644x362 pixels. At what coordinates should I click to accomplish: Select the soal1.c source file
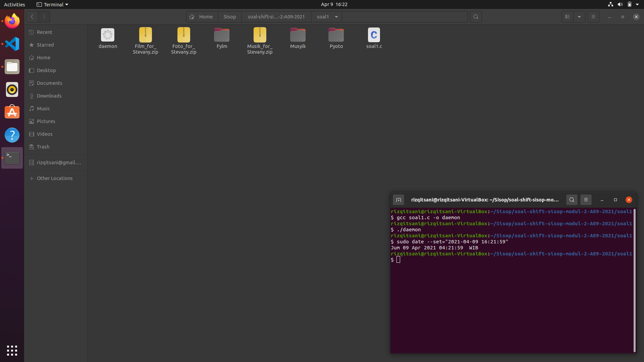click(374, 39)
